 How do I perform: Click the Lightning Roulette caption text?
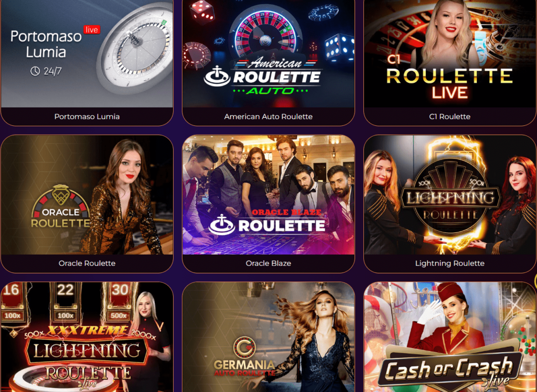tap(449, 263)
